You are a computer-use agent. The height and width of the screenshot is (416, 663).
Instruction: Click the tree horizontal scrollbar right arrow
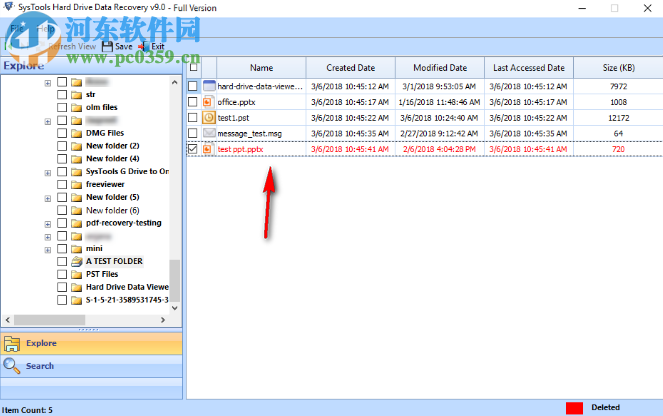point(163,320)
